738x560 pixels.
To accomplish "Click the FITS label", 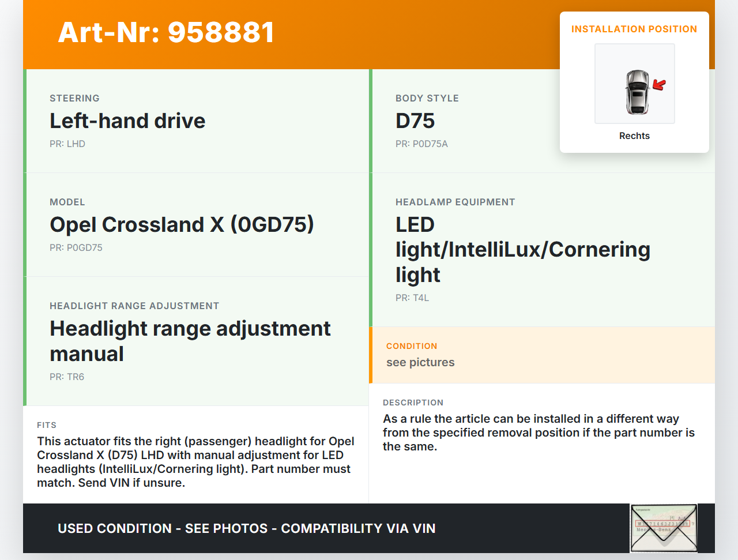I will click(x=47, y=425).
